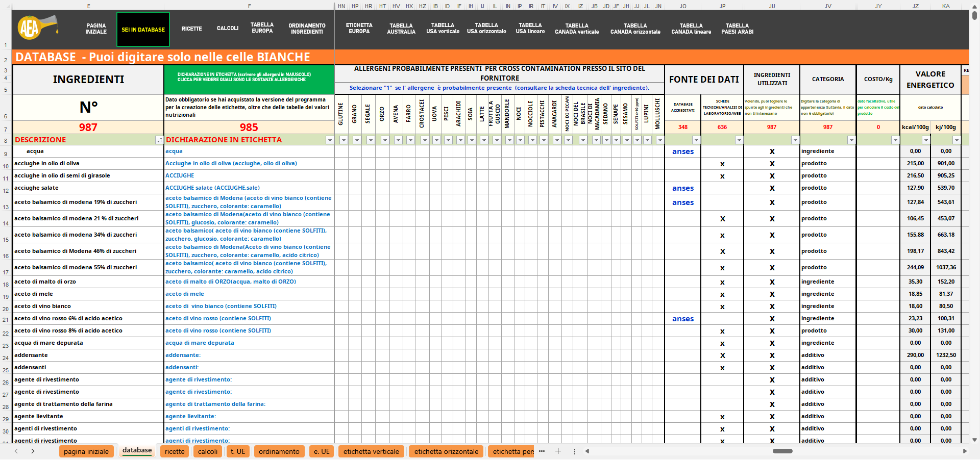The width and height of the screenshot is (980, 460).
Task: Open CATEGORIA column filter dropdown
Action: tap(851, 140)
